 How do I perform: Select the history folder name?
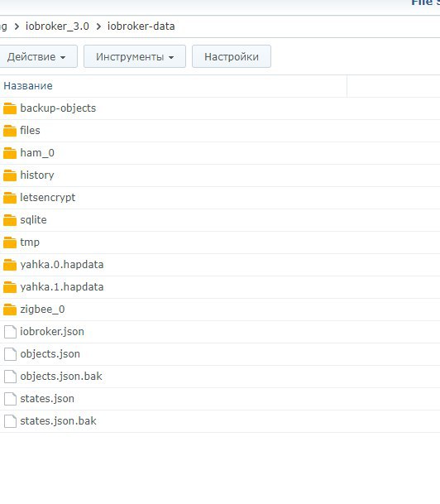(37, 175)
